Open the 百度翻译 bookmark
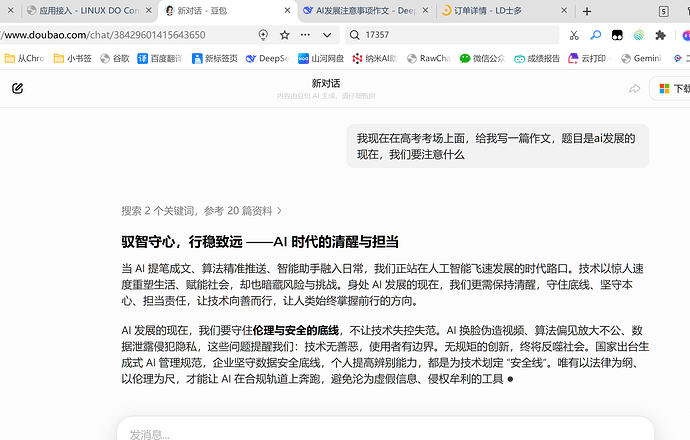Image resolution: width=690 pixels, height=440 pixels. click(160, 58)
